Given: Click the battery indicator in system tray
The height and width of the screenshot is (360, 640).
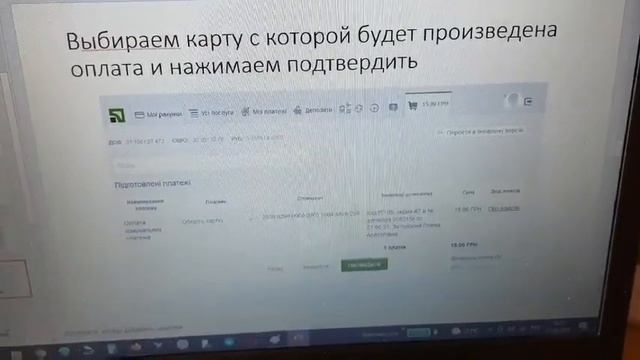Looking at the screenshot, I should 419,332.
